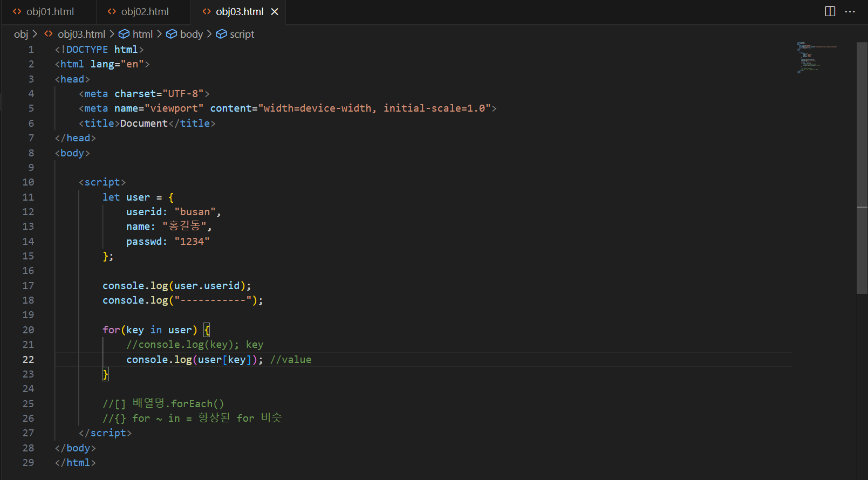Click the highlighted closing brace on line 23
868x480 pixels.
click(106, 374)
